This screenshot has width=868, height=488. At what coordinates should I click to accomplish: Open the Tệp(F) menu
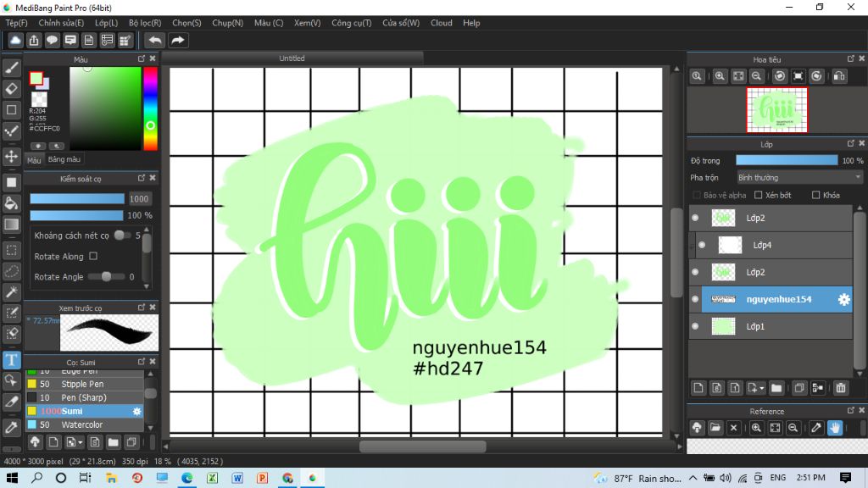17,23
